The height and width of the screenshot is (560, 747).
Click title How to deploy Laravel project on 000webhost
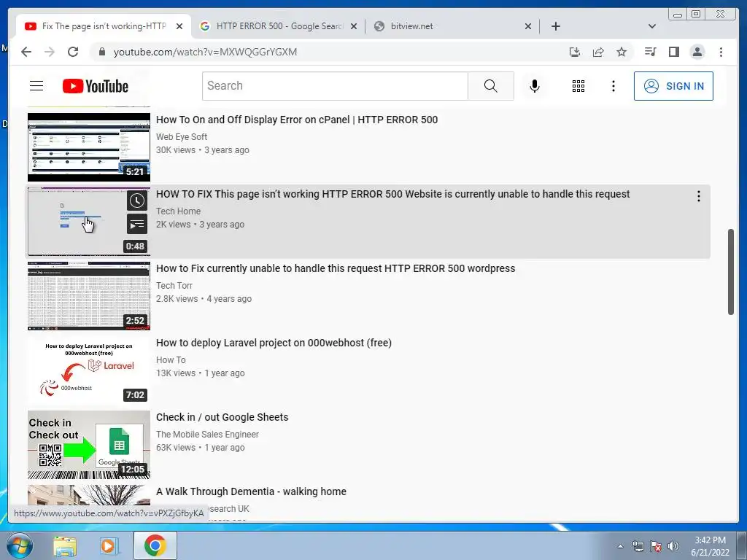(x=274, y=343)
